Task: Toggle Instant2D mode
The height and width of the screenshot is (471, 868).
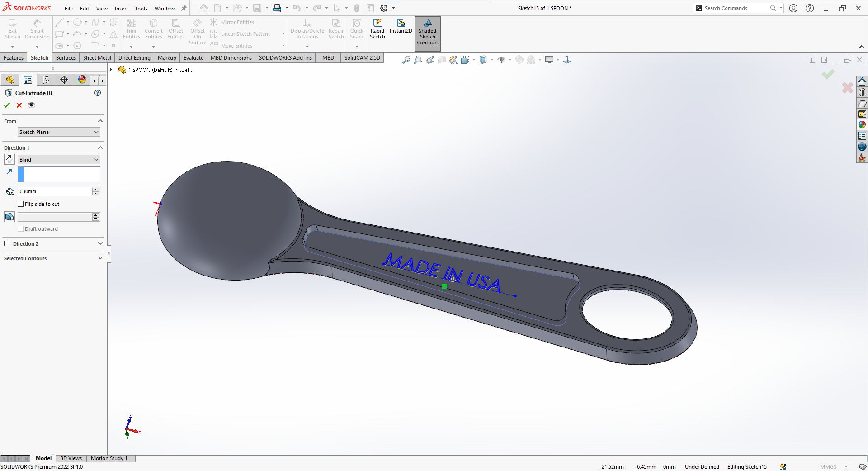Action: [x=401, y=26]
